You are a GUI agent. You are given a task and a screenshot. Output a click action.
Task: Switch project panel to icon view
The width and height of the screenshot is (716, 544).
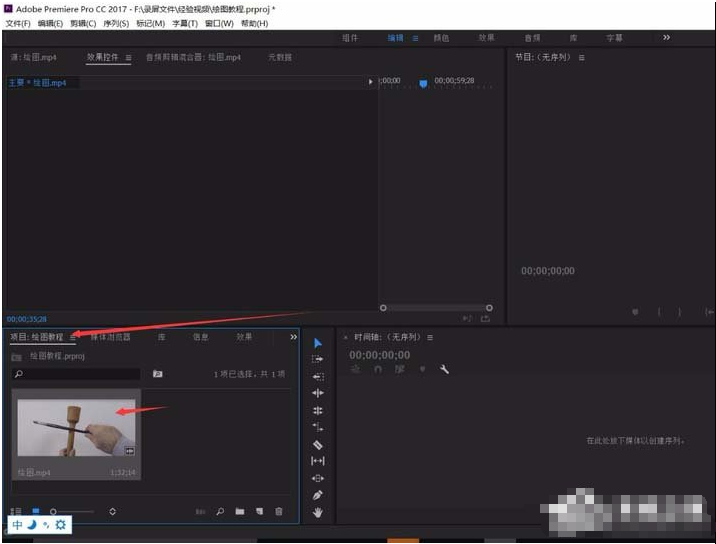tap(36, 511)
